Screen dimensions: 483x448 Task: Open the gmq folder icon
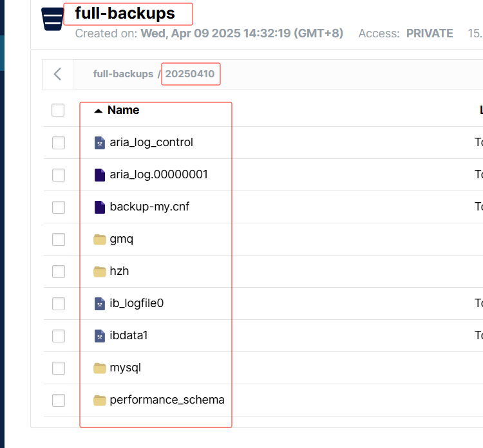(99, 239)
